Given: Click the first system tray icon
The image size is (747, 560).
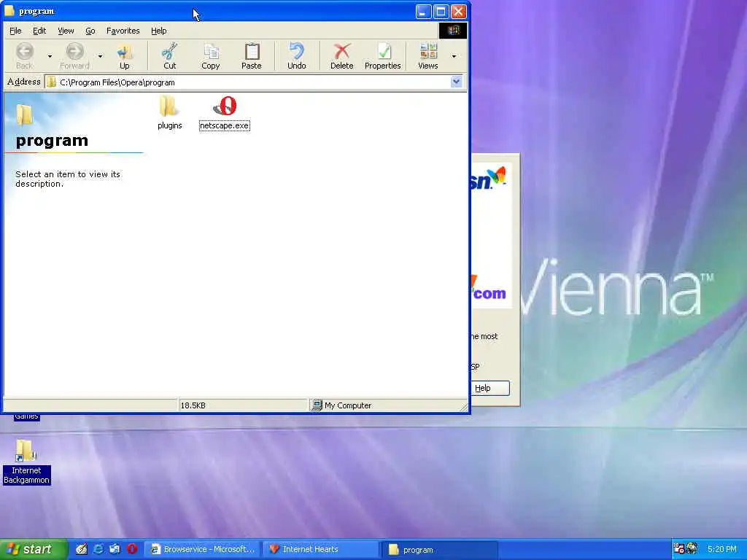Looking at the screenshot, I should coord(679,548).
